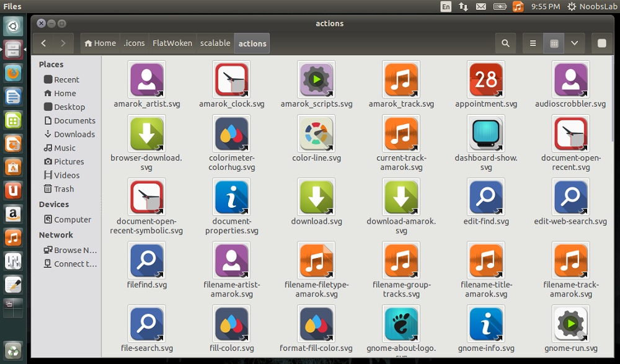Click the Back navigation arrow
This screenshot has width=620, height=364.
coord(43,43)
